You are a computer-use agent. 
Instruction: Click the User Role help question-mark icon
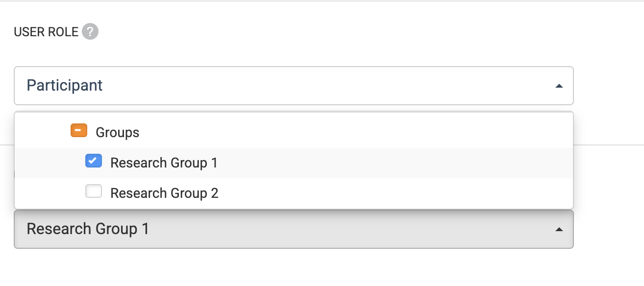90,32
